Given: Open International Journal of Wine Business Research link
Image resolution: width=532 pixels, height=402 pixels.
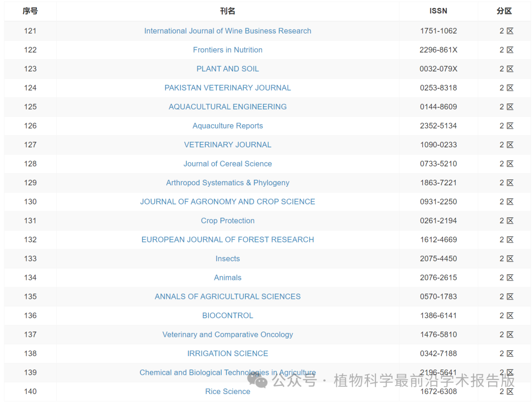Looking at the screenshot, I should coord(228,31).
